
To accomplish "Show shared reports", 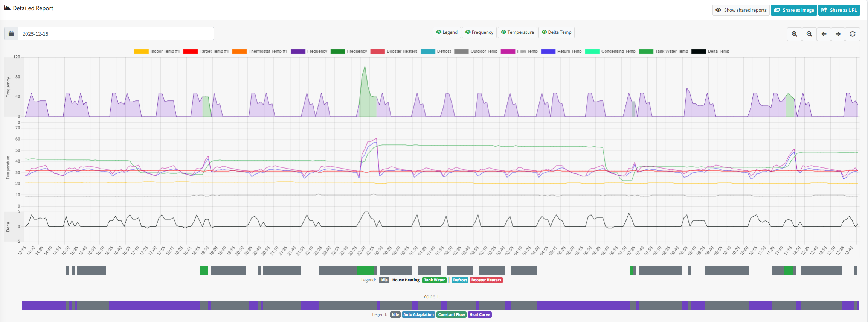I will tap(741, 10).
